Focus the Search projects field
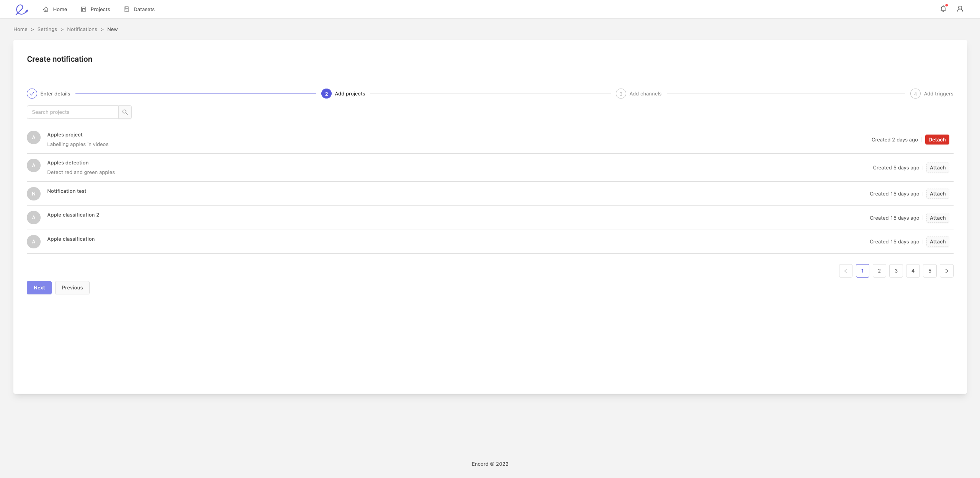Viewport: 980px width, 478px height. (x=73, y=112)
